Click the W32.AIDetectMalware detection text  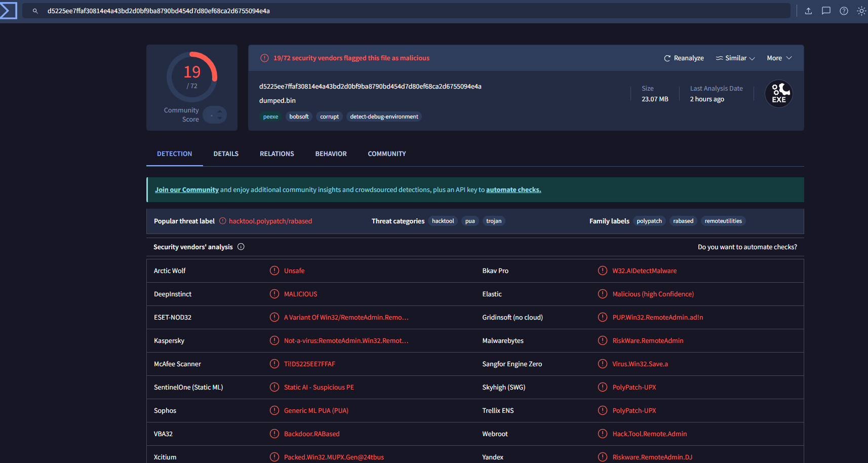(x=644, y=271)
